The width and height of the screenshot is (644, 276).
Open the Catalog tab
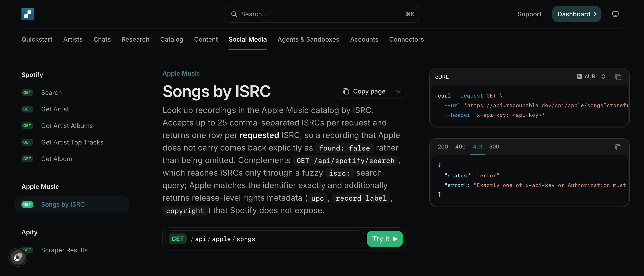tap(172, 39)
